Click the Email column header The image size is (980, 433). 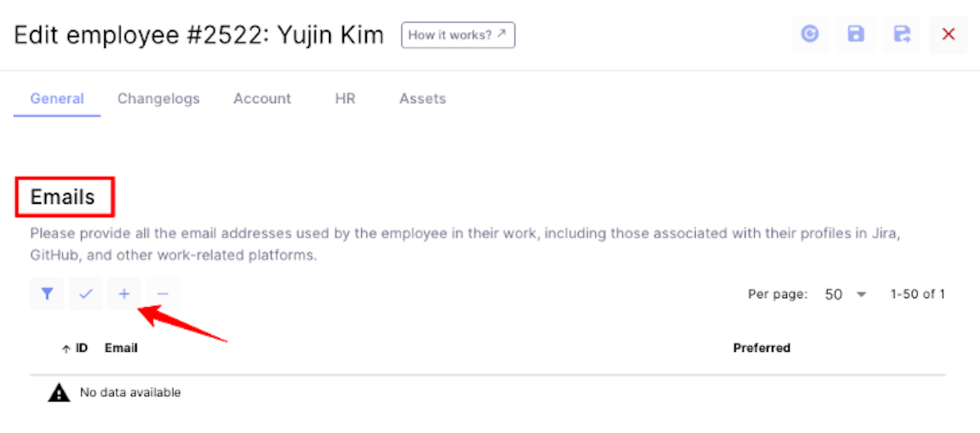point(121,348)
